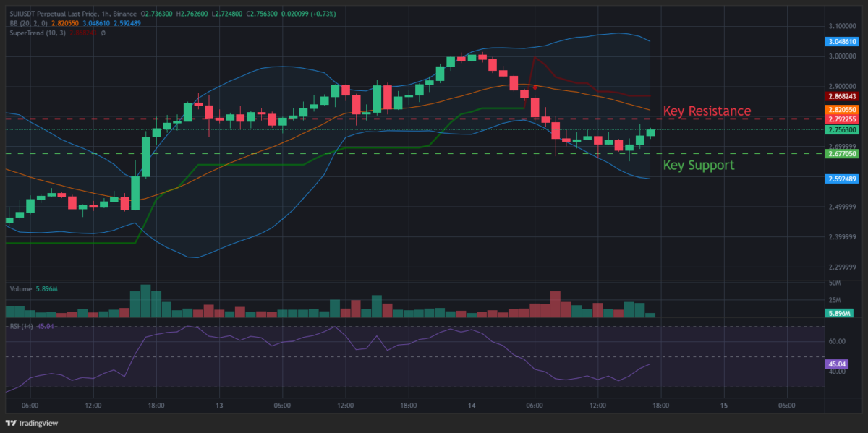Select the orange 2.820550 basis price label
This screenshot has height=433, width=868.
841,109
